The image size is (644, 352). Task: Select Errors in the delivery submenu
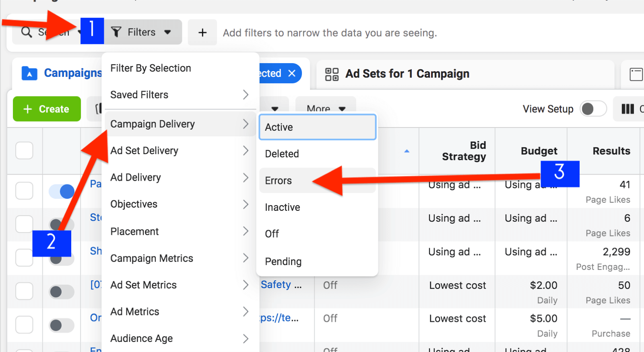pyautogui.click(x=279, y=181)
